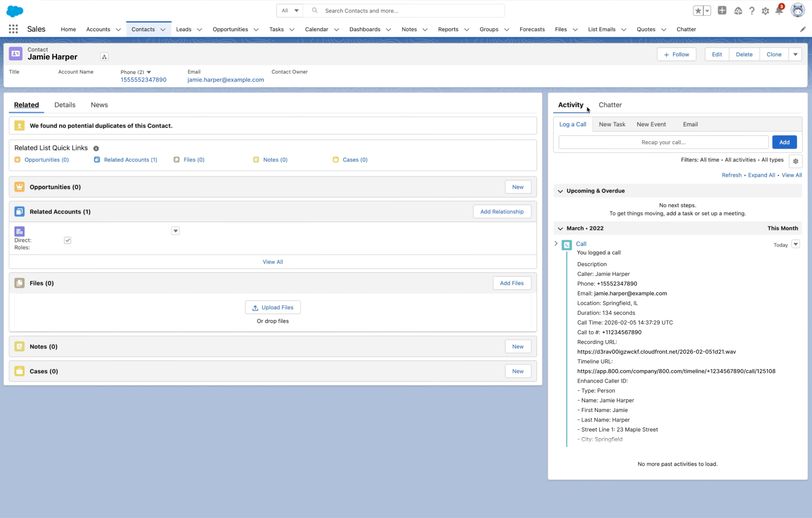
Task: Open the App Launcher grid icon
Action: 13,29
